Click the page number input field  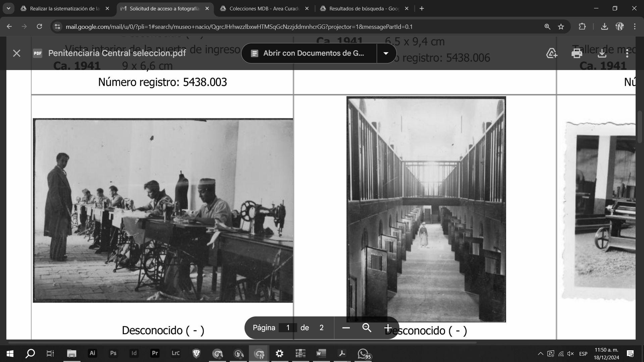pos(287,328)
